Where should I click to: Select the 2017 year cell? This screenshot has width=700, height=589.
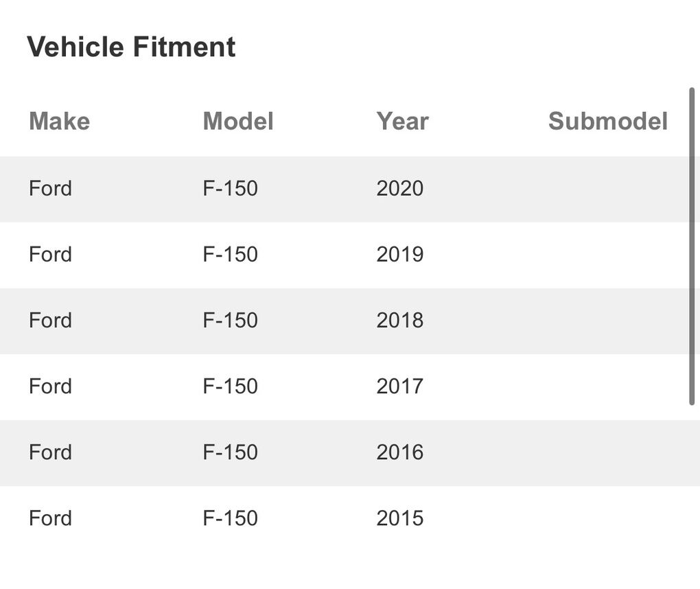click(399, 386)
